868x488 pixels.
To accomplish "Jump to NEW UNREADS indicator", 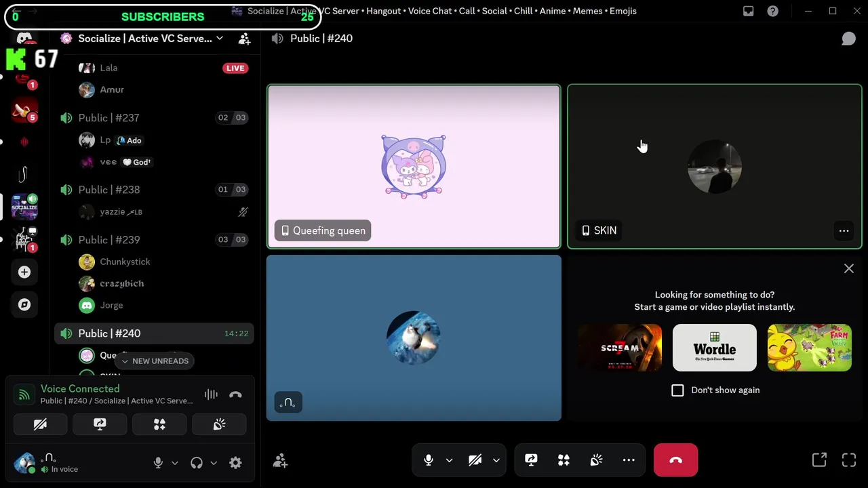I will pyautogui.click(x=154, y=361).
